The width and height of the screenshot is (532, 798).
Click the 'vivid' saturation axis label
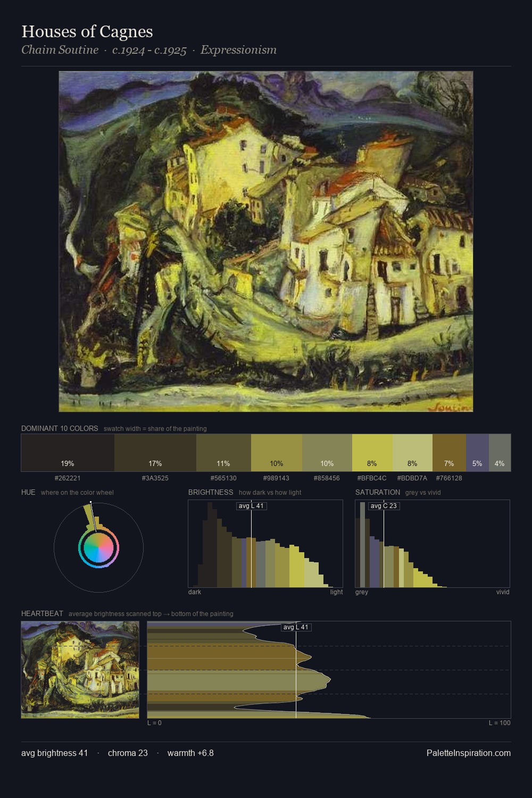coord(503,592)
